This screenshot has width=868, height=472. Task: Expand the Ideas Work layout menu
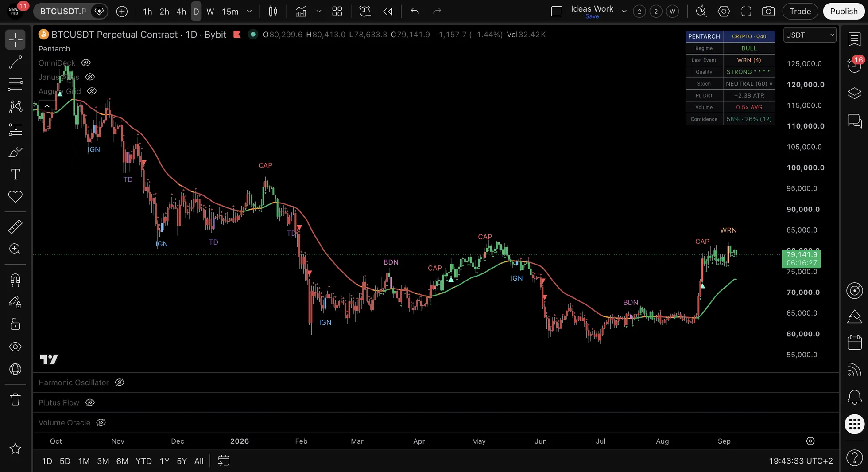pyautogui.click(x=624, y=11)
